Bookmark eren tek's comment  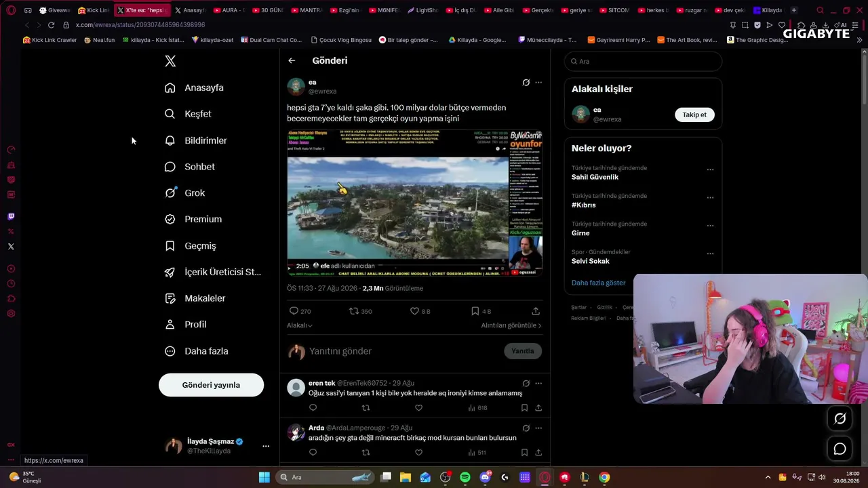pos(524,408)
